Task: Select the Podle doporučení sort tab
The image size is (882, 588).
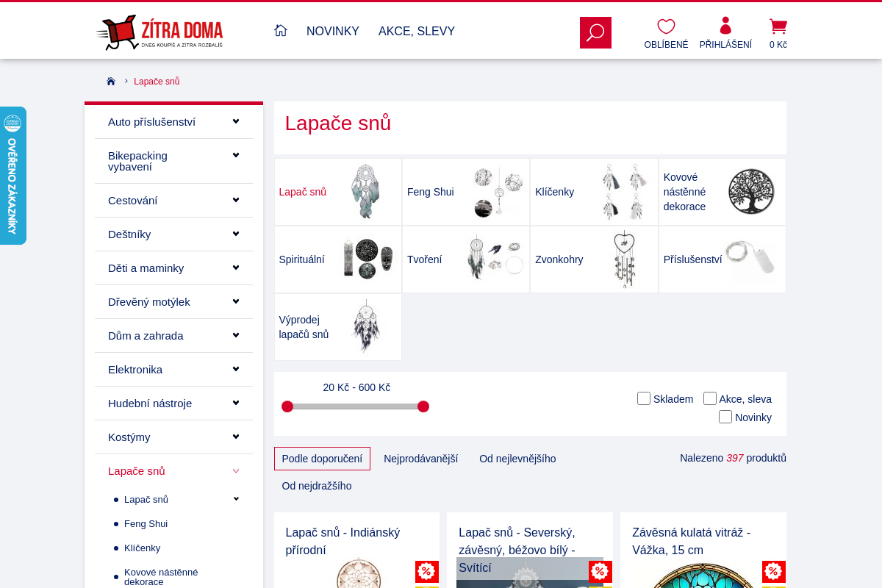Action: click(x=322, y=459)
